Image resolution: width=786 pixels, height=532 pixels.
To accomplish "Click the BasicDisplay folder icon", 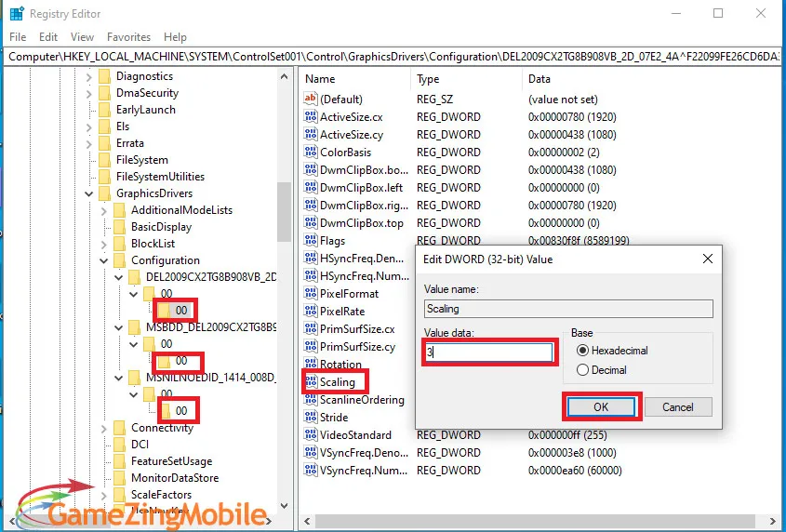I will pyautogui.click(x=119, y=227).
